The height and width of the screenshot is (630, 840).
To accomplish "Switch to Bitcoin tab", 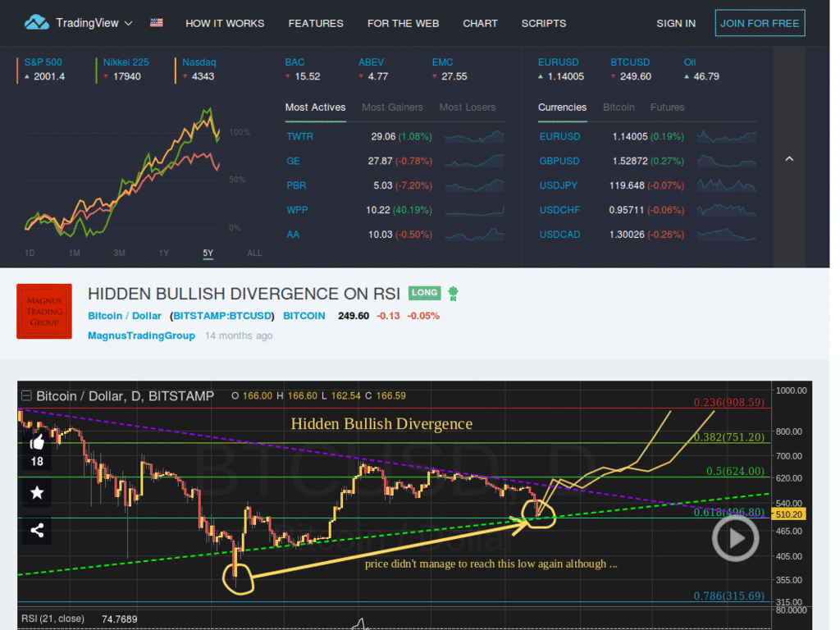I will pos(619,107).
